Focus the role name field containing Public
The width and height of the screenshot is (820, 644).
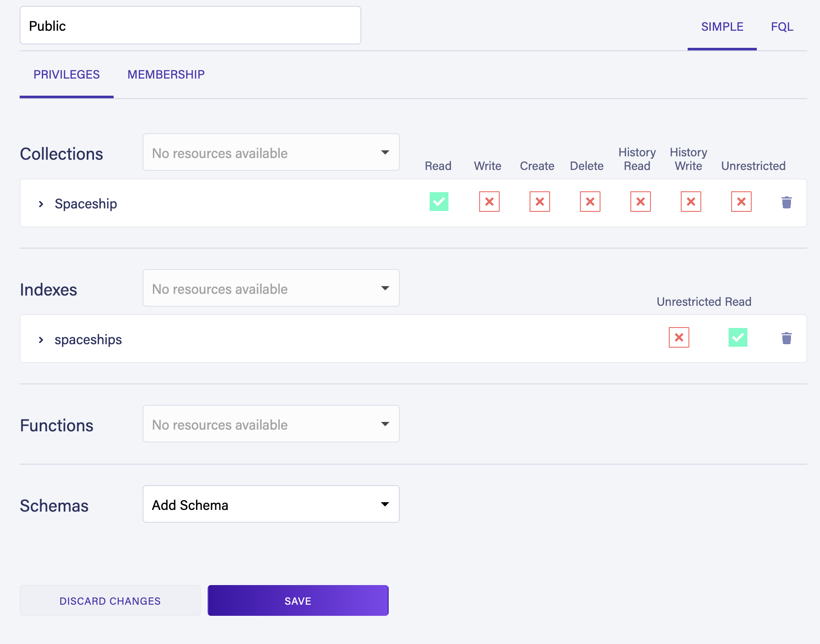pyautogui.click(x=190, y=26)
